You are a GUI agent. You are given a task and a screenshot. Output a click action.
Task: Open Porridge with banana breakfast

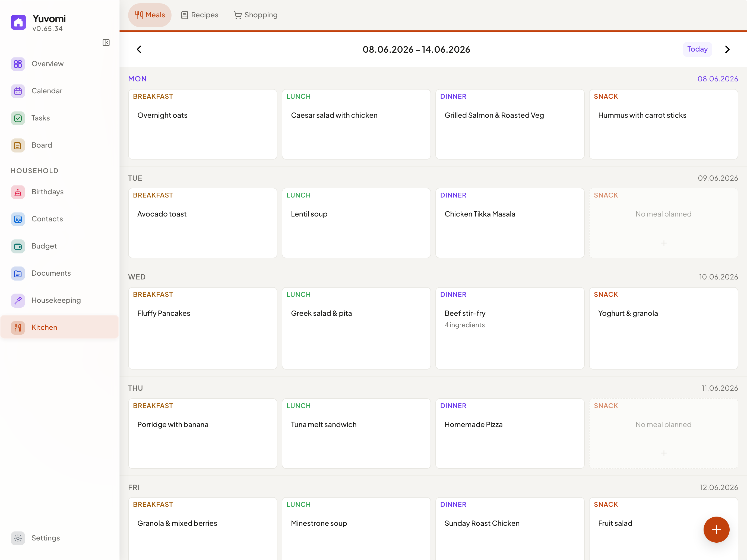point(202,433)
